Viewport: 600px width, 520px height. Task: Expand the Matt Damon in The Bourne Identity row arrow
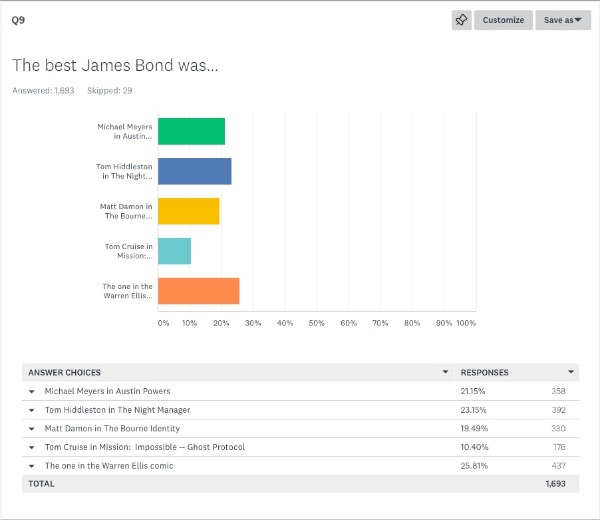[32, 429]
